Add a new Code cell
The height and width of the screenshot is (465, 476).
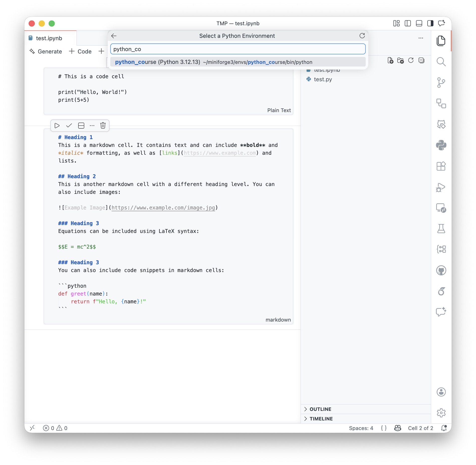coord(80,51)
